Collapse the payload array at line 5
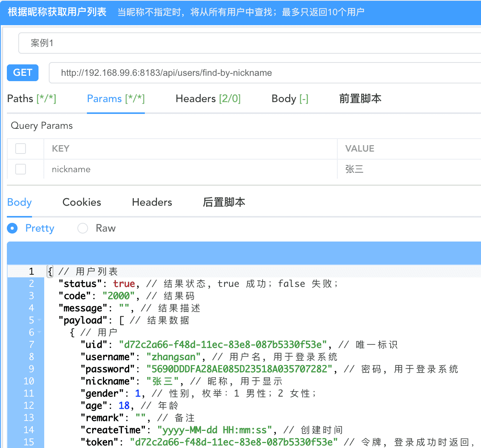Screen dimensions: 481x448 point(39,320)
